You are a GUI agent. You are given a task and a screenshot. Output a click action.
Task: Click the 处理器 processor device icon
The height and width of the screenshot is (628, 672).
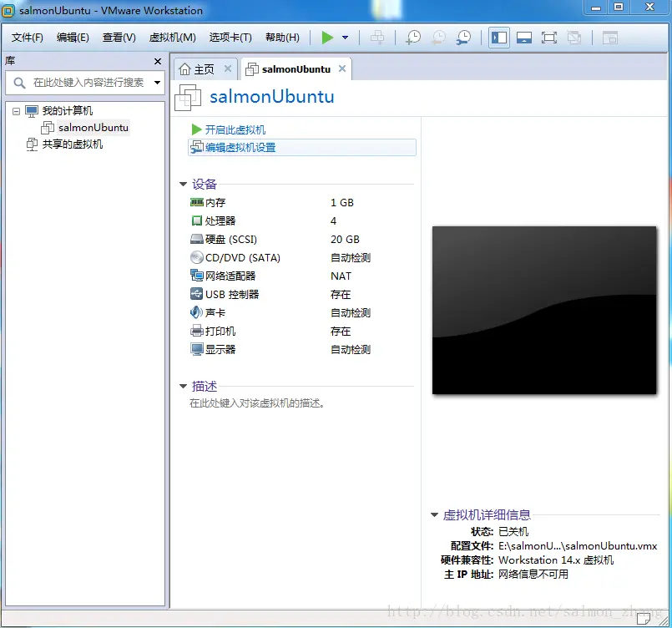point(197,220)
